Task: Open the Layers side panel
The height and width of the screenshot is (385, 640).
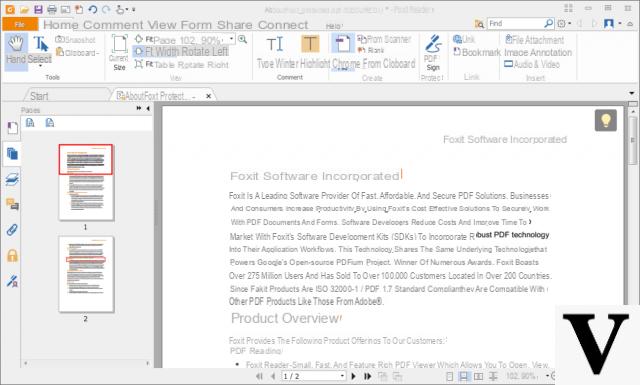Action: coord(12,179)
